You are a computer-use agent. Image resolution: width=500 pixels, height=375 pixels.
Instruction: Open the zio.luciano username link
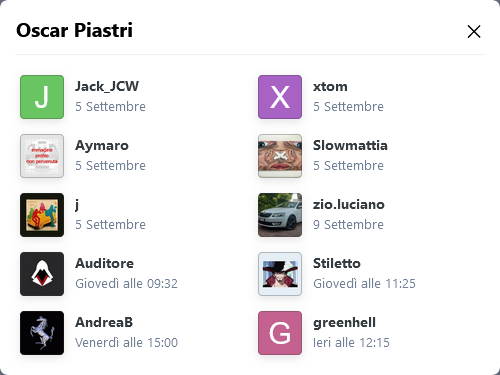pyautogui.click(x=349, y=204)
